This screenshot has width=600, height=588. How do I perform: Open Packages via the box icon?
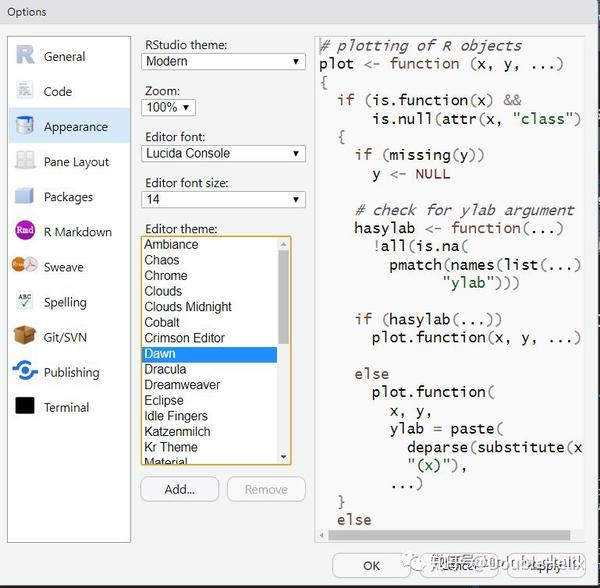(x=24, y=195)
